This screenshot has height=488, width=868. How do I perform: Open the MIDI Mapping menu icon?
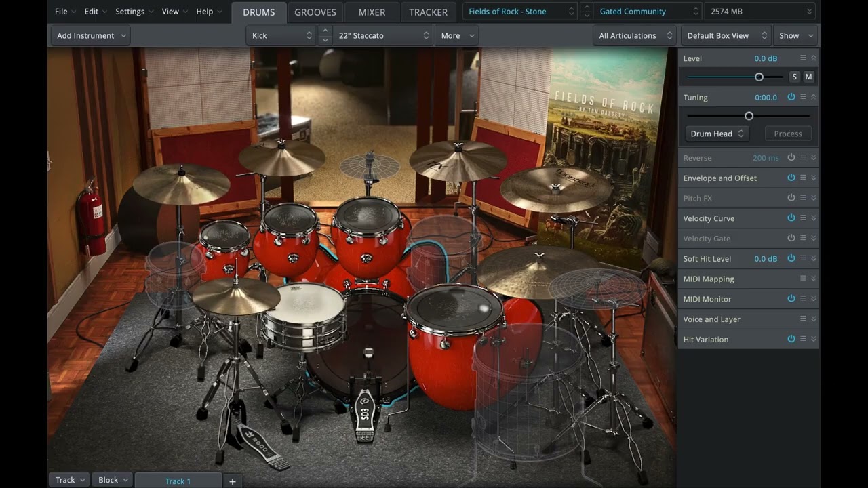[x=803, y=279]
